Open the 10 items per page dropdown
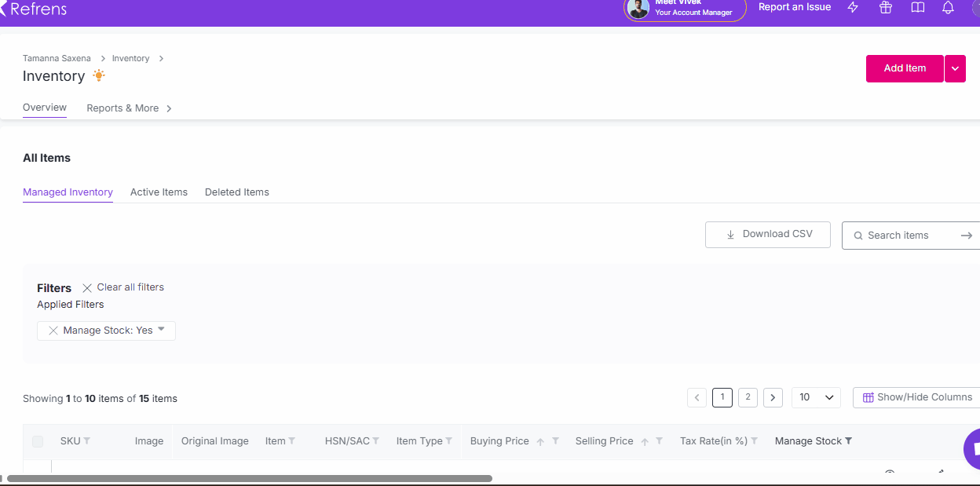The image size is (980, 486). [x=816, y=397]
